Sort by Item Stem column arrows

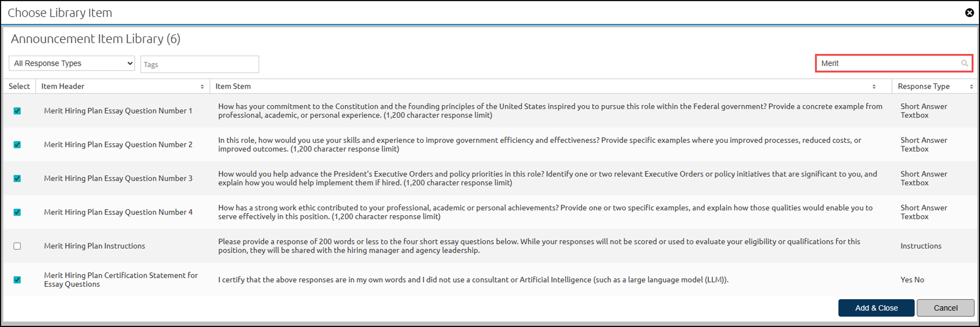click(x=874, y=87)
